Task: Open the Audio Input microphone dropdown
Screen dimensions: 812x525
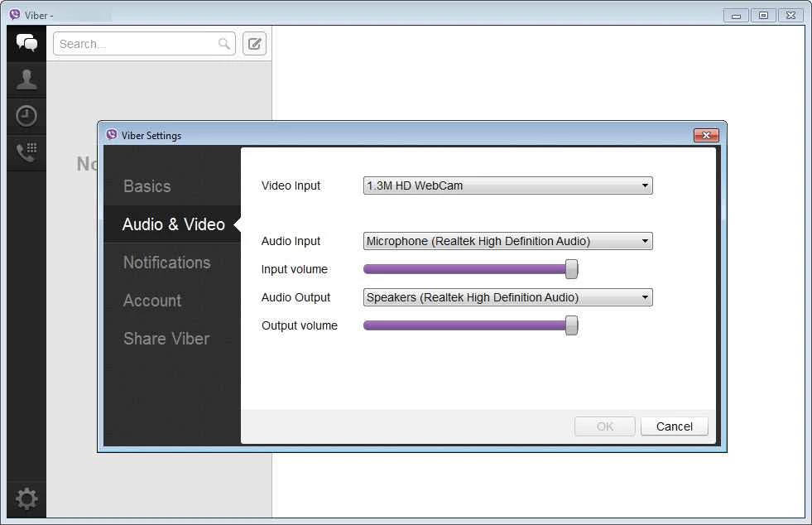Action: tap(507, 241)
